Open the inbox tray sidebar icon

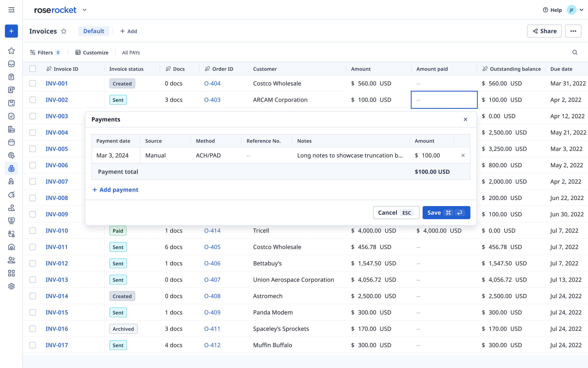[x=11, y=64]
